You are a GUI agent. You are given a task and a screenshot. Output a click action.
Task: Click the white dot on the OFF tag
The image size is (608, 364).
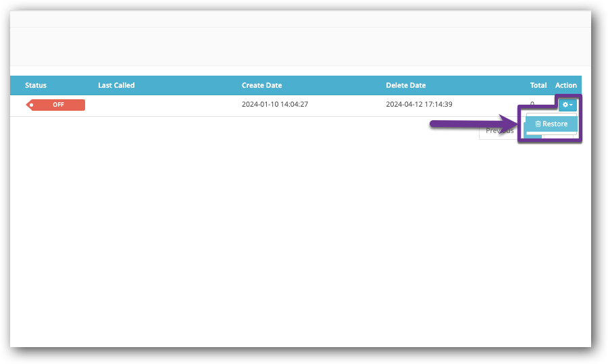[31, 105]
